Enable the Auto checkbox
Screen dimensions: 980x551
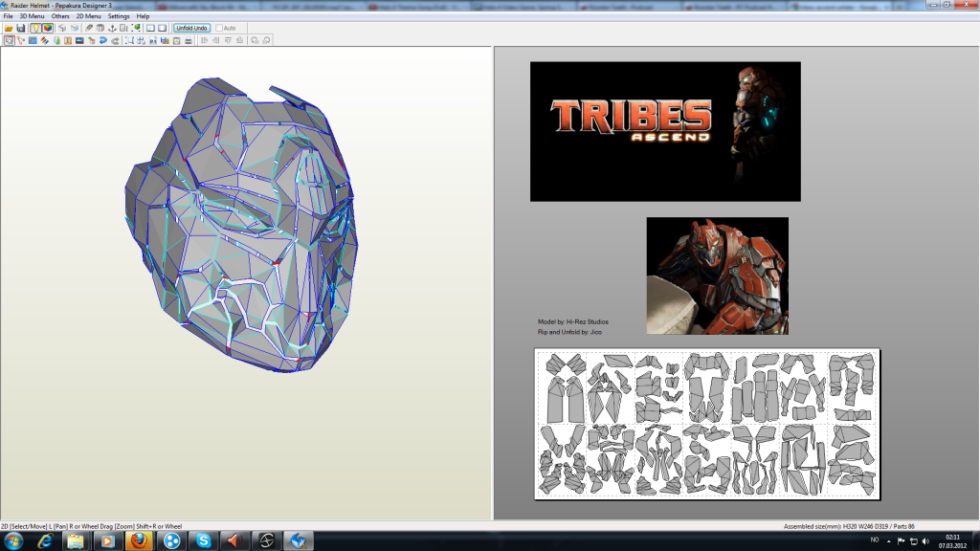coord(219,28)
